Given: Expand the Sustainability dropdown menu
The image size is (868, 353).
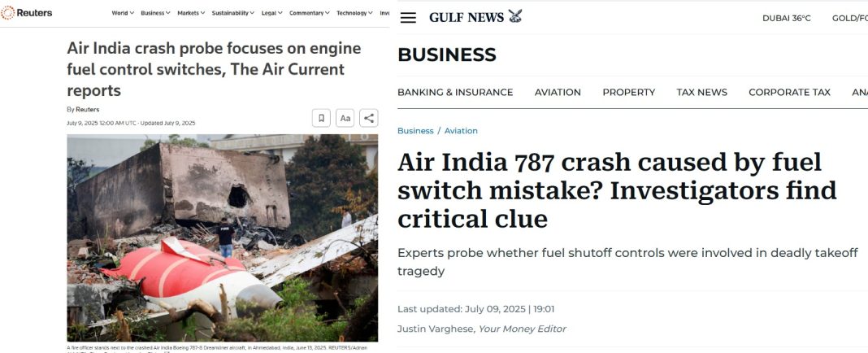Looking at the screenshot, I should coord(233,13).
